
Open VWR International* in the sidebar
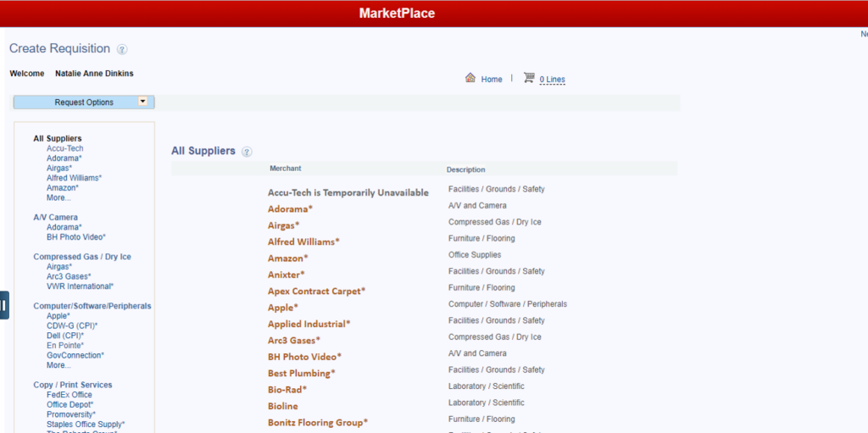81,286
